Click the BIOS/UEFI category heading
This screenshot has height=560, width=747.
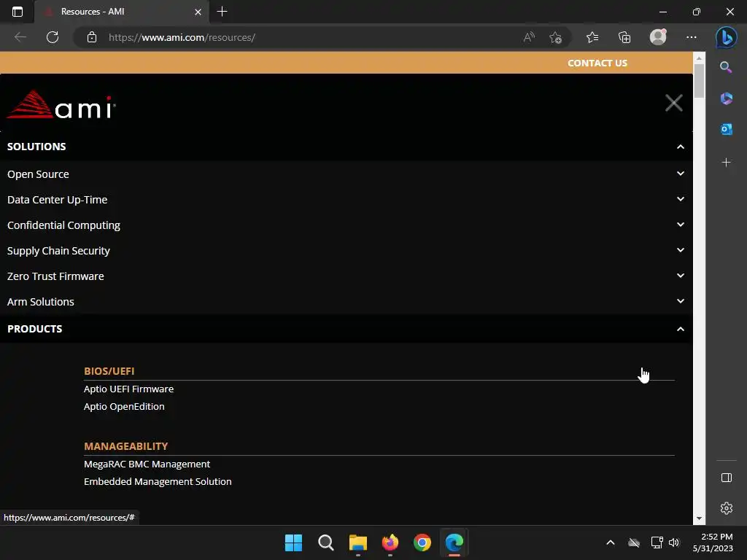109,371
